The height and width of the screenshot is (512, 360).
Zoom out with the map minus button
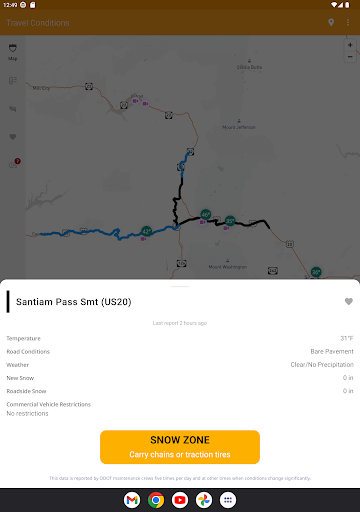350,57
